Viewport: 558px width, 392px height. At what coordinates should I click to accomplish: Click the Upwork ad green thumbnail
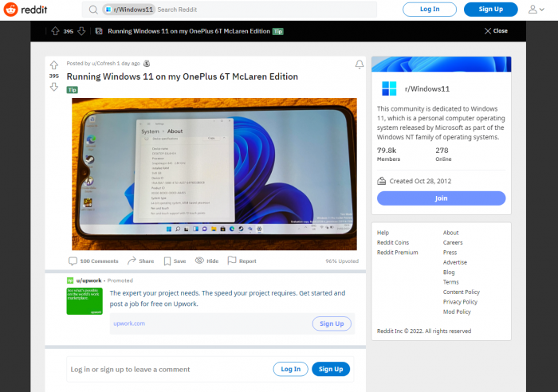click(84, 301)
